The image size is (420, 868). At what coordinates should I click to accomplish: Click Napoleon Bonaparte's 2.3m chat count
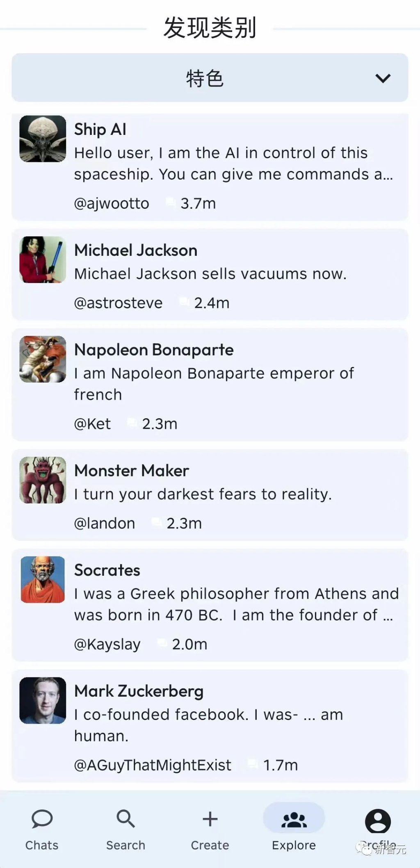click(159, 424)
